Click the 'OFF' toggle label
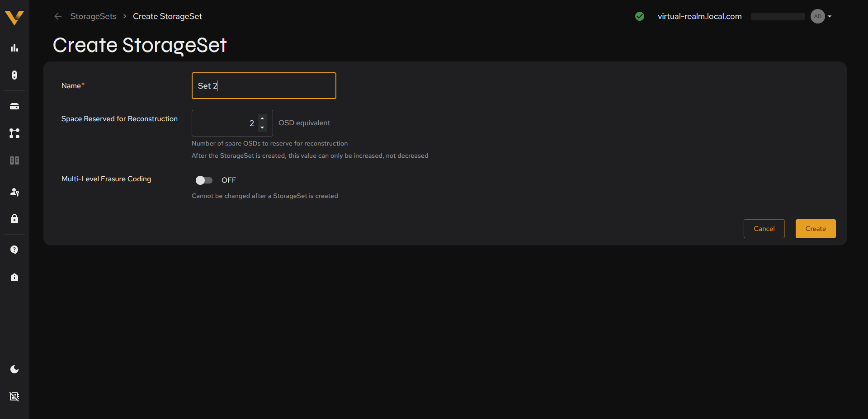 229,180
